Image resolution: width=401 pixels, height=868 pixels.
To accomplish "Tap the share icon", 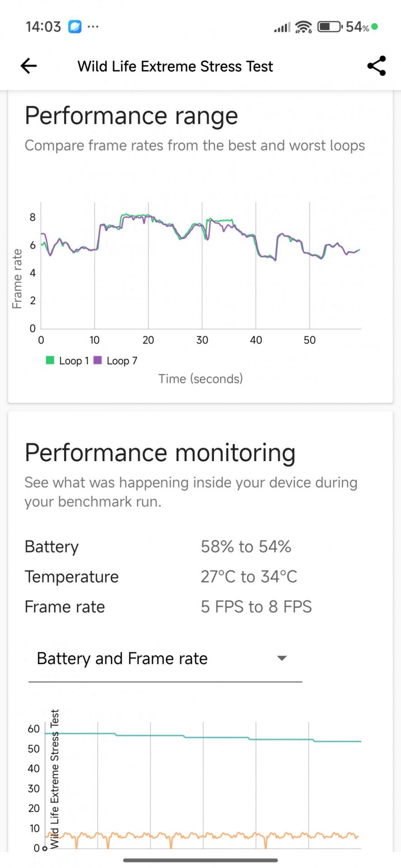I will 376,66.
